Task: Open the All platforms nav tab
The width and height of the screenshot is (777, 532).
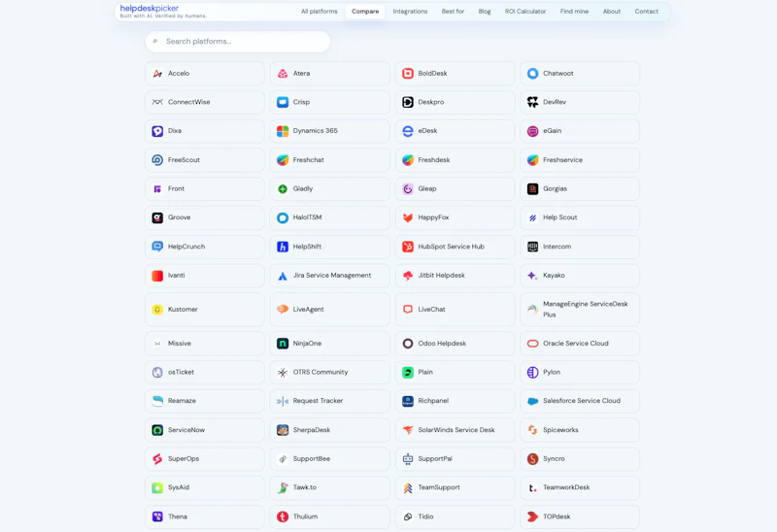Action: [320, 12]
